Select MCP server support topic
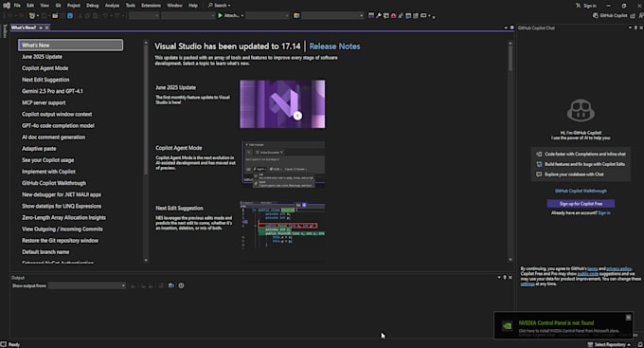 [44, 102]
